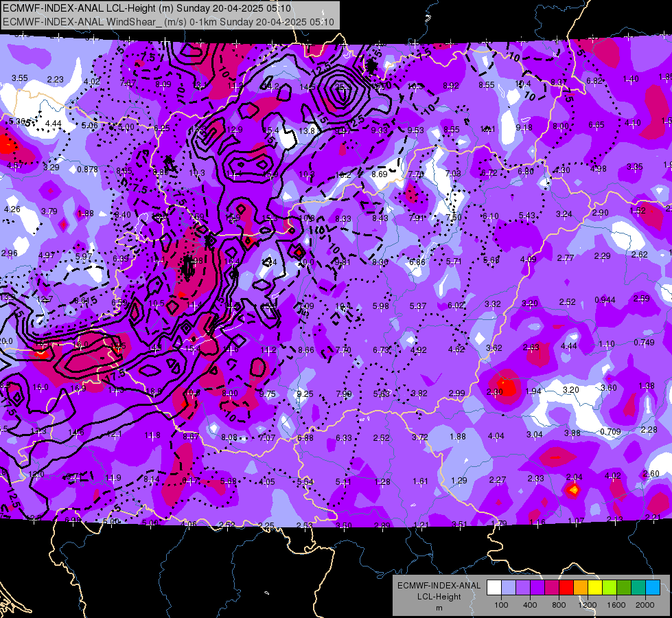
Task: Click the wind shear value '9.25'
Action: click(x=305, y=393)
